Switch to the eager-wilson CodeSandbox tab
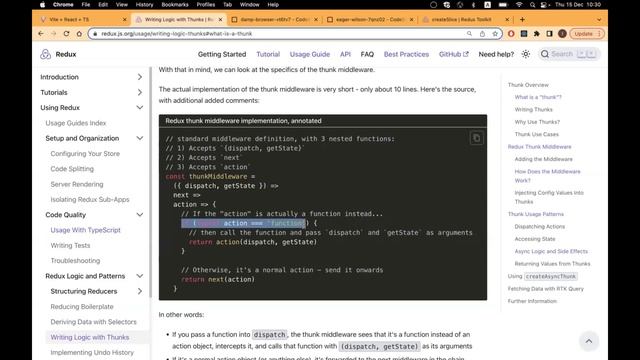The image size is (640, 360). (x=370, y=19)
